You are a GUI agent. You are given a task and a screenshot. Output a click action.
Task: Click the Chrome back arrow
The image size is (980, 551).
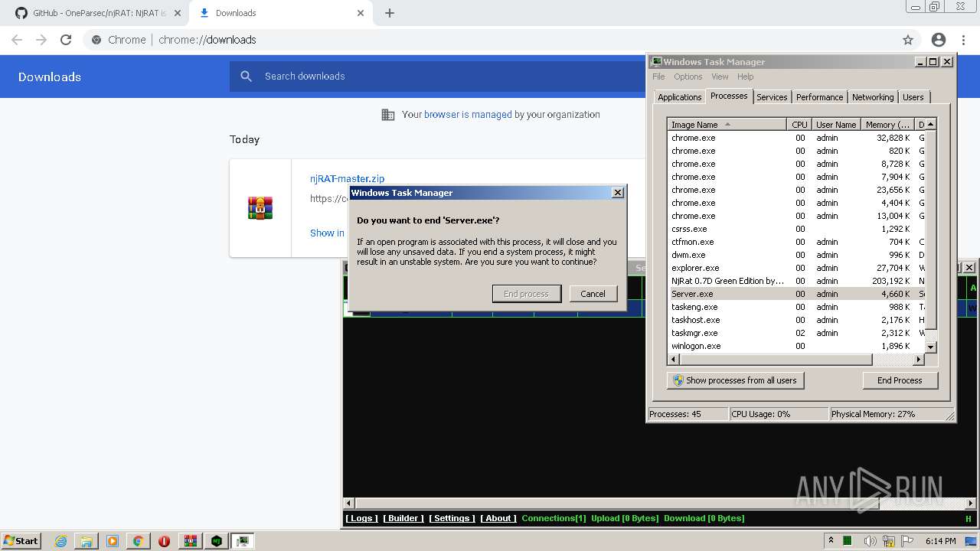click(x=17, y=40)
